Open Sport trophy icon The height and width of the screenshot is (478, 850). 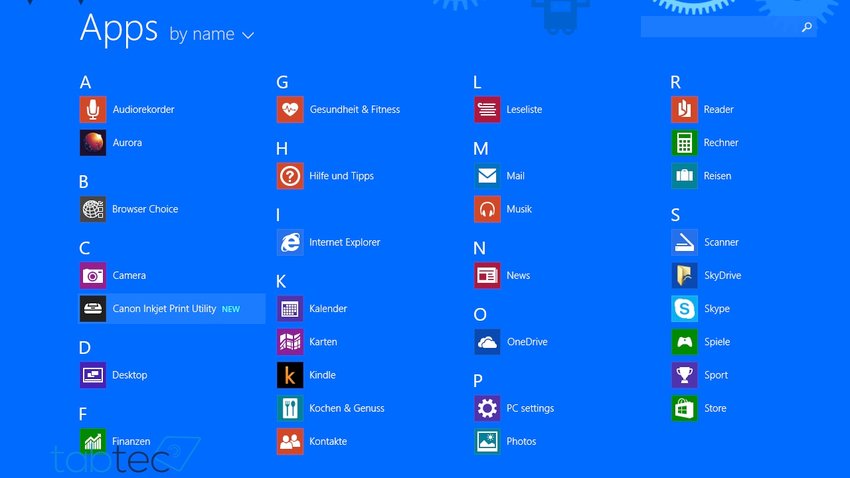pyautogui.click(x=684, y=375)
